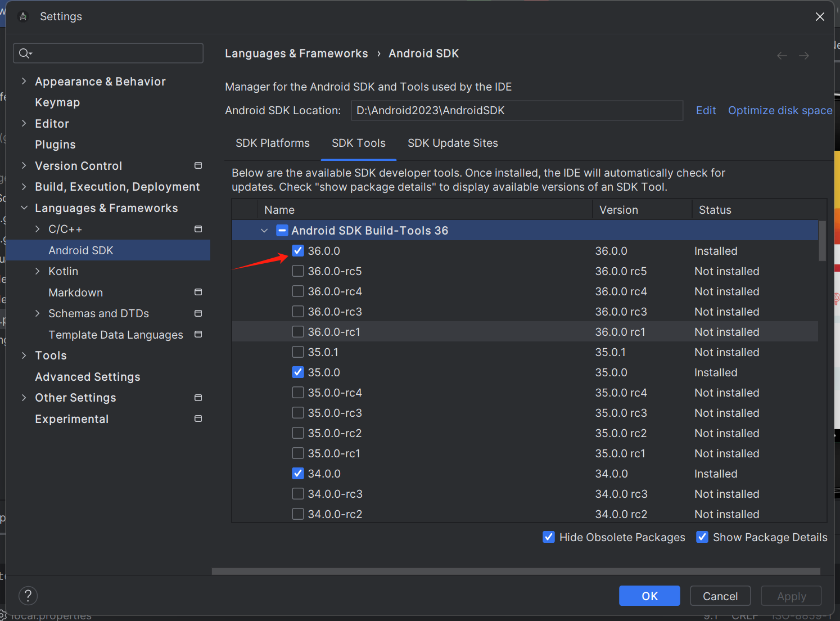The height and width of the screenshot is (621, 840).
Task: Check the 35.0.0-rc2 checkbox
Action: point(298,433)
